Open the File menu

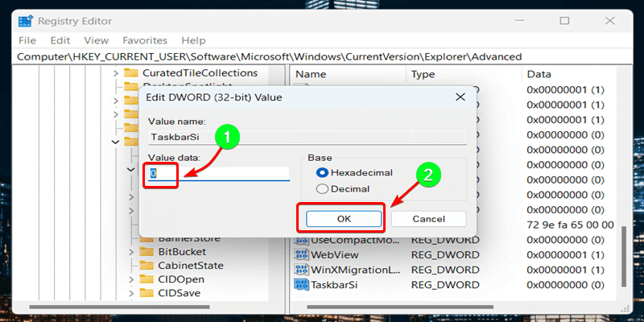tap(27, 41)
